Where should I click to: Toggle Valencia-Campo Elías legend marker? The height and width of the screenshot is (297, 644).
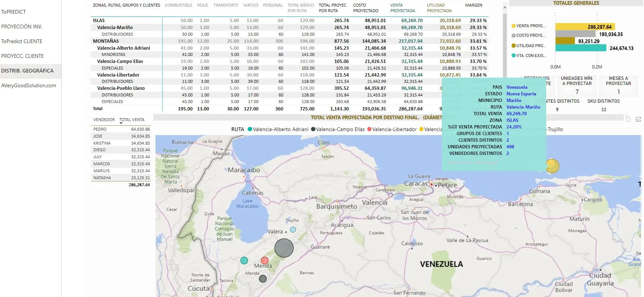click(313, 129)
